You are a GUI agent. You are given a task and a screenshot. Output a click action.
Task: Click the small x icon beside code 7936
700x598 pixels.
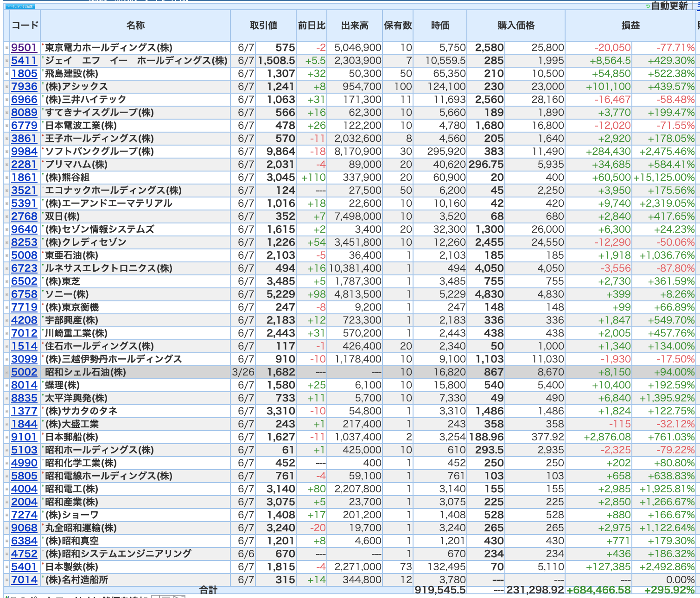7,87
